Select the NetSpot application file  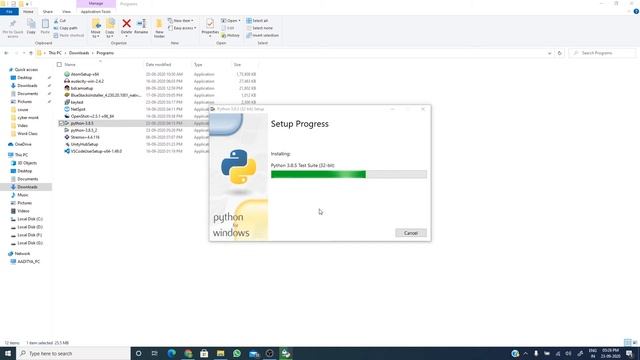click(78, 109)
